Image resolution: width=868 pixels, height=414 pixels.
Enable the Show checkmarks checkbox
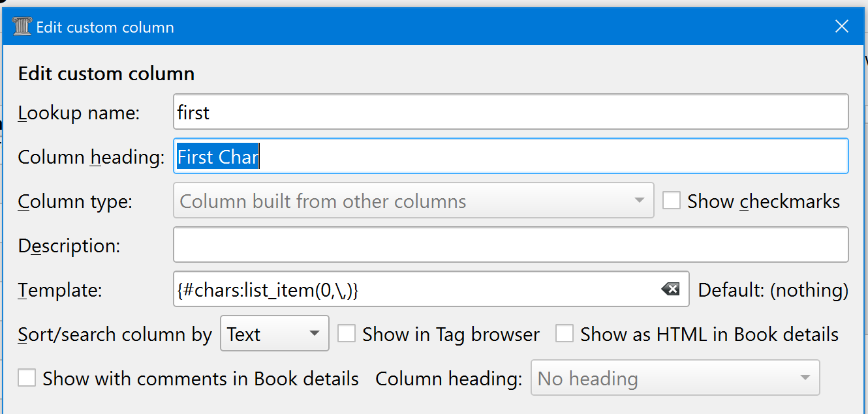click(x=672, y=201)
